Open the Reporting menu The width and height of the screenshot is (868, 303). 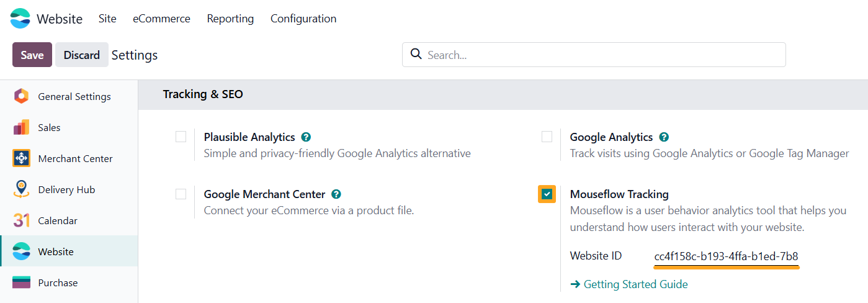(230, 19)
